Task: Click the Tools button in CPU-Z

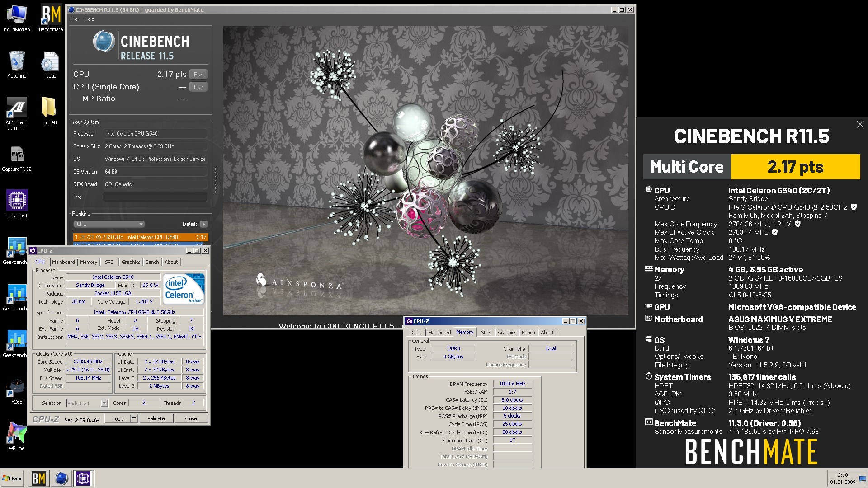Action: click(118, 418)
